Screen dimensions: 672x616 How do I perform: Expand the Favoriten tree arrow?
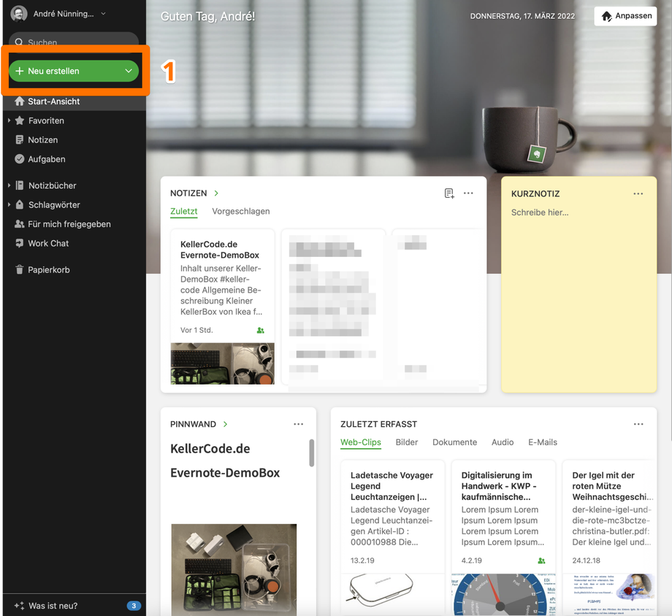9,121
